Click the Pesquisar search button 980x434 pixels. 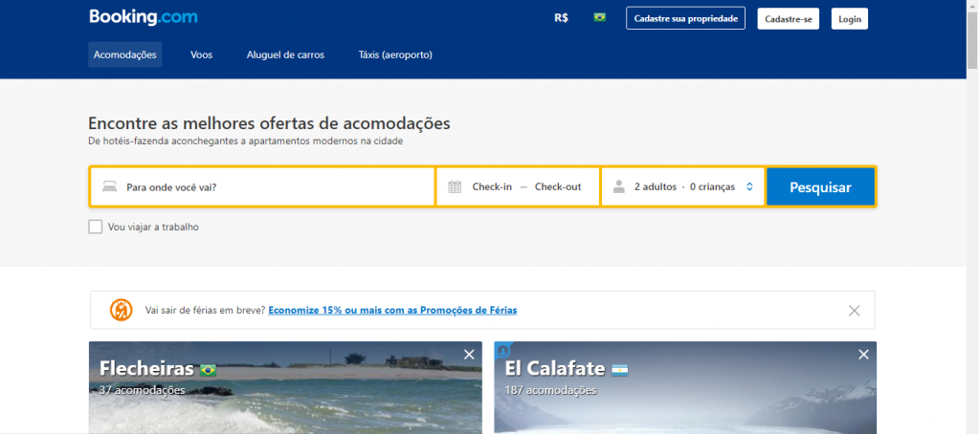[x=820, y=186]
